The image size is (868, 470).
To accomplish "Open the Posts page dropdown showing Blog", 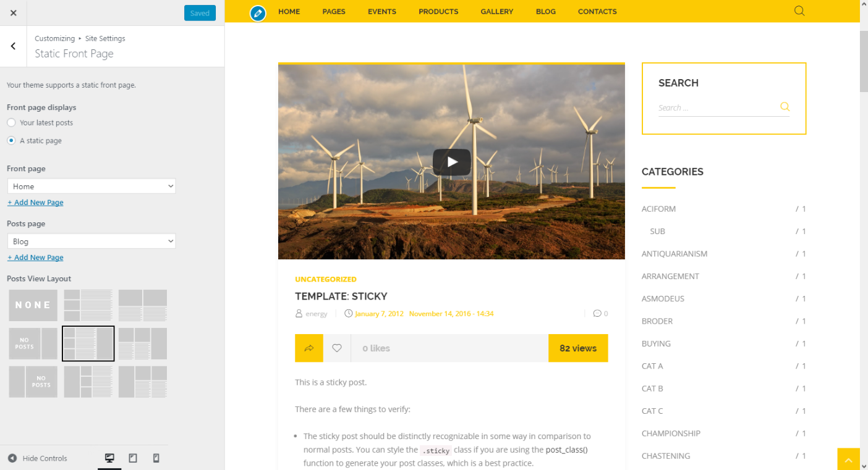I will [x=91, y=241].
